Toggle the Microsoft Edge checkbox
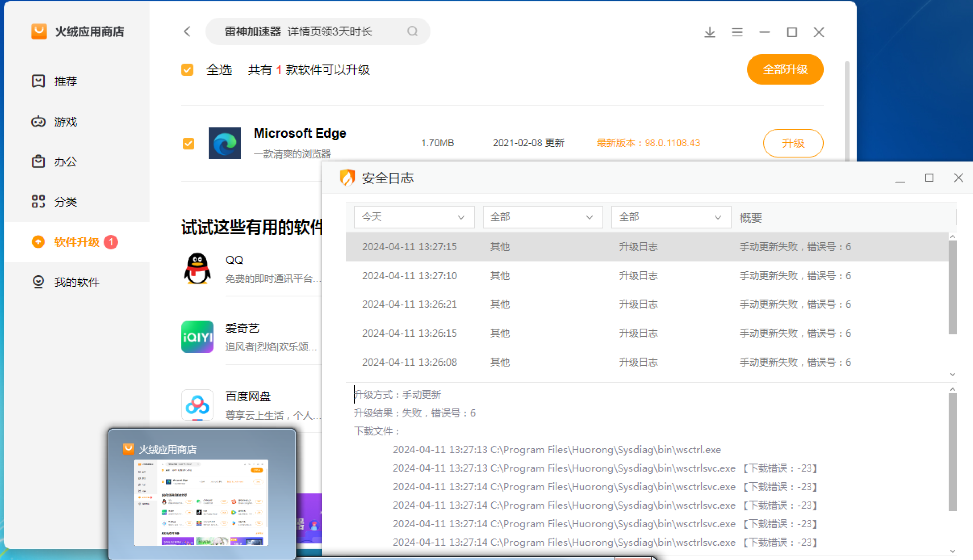 click(188, 143)
